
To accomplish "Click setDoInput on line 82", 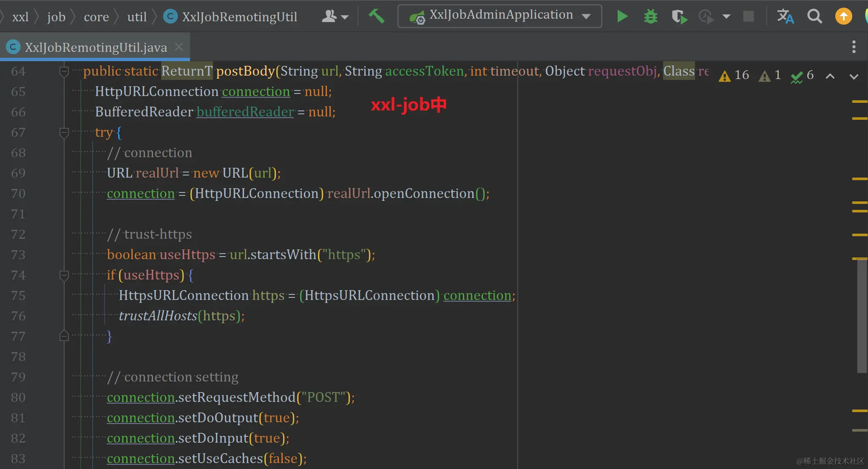I will 213,438.
